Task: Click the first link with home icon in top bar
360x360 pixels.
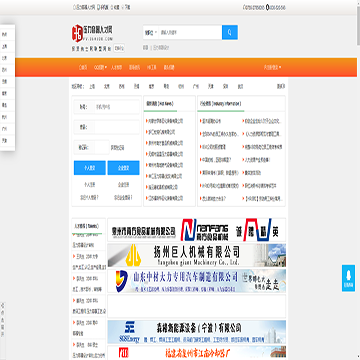Action: click(84, 7)
